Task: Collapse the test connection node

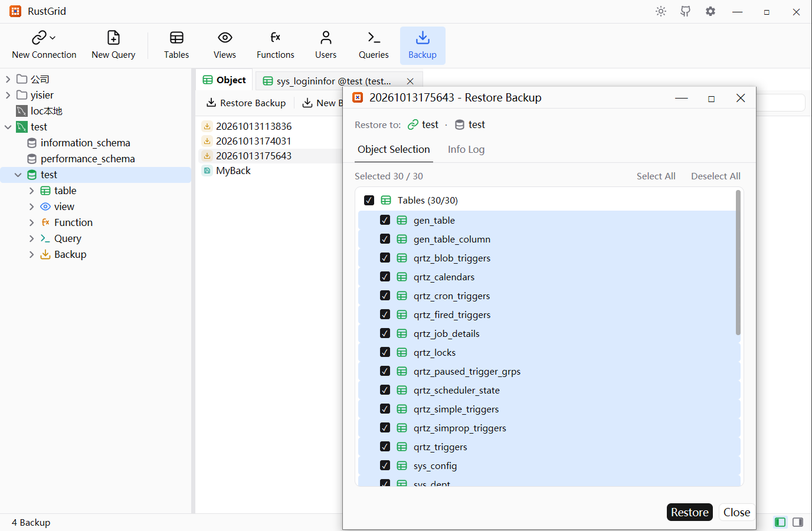Action: coord(8,127)
